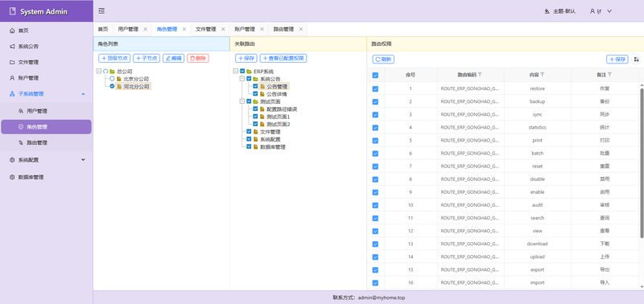
Task: Uncheck the print row checkbox
Action: coord(375,140)
